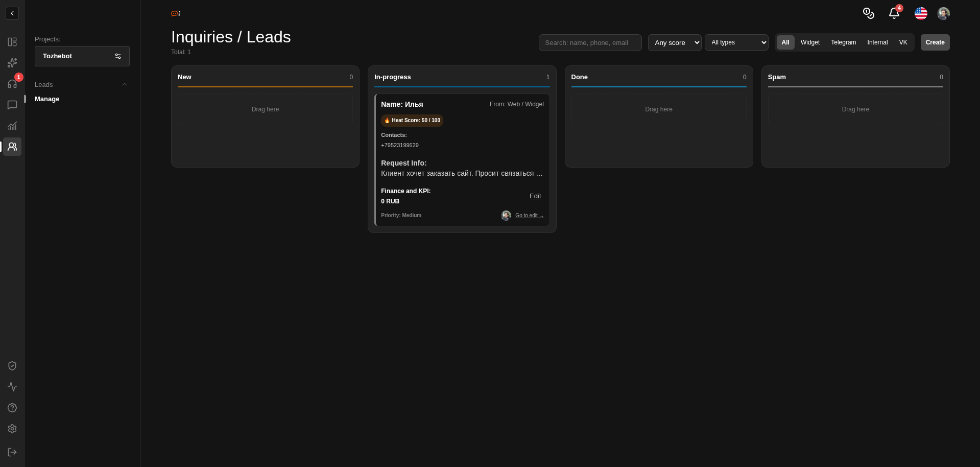Screen dimensions: 980x467
Task: Open the AI sparkles sidebar icon
Action: 12,63
